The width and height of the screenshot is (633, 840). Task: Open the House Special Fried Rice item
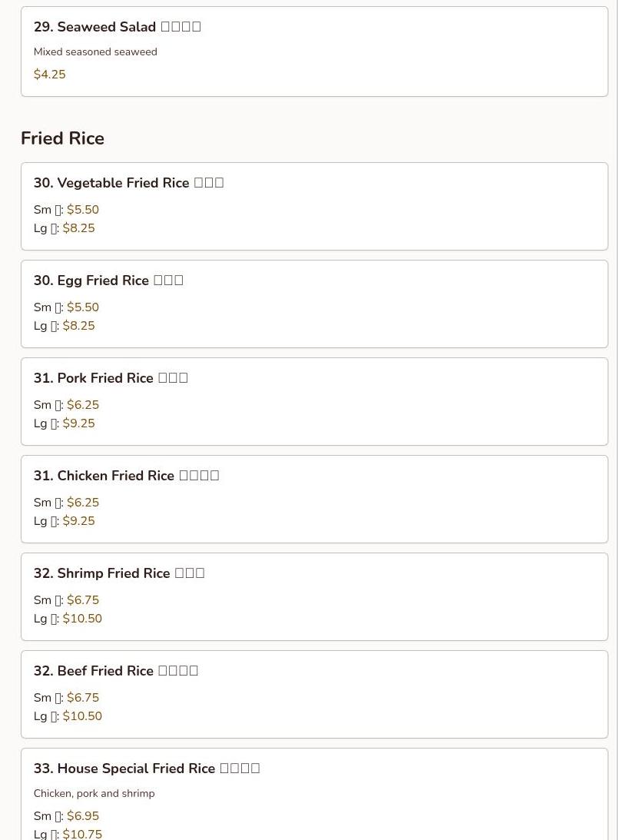146,769
